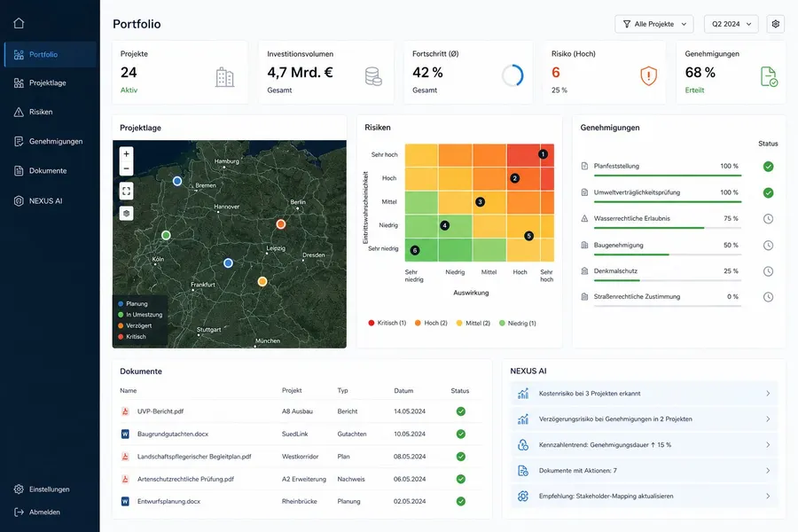Open Landschaftspflegerischer Begleitplan.pdf document
The height and width of the screenshot is (532, 798).
(x=194, y=457)
